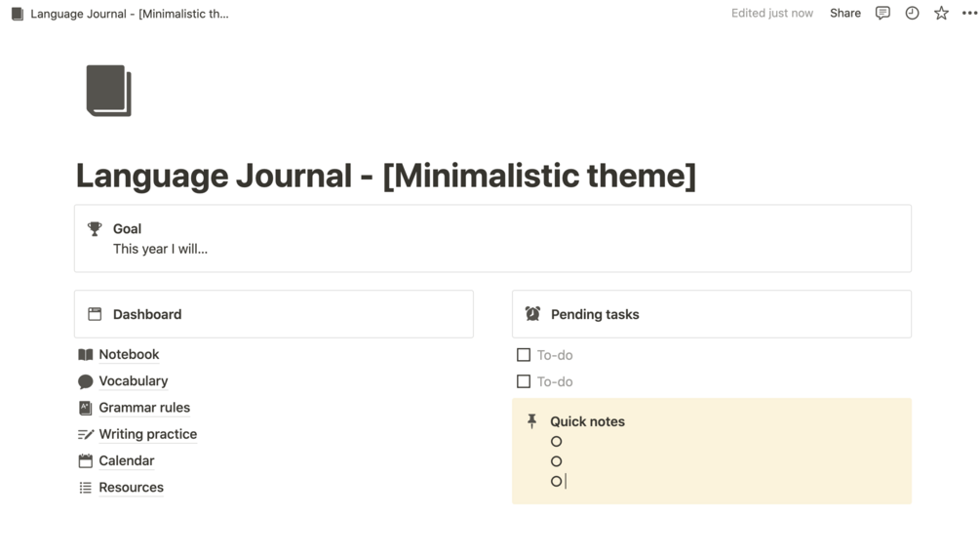Viewport: 980px width, 555px height.
Task: Click the Language Journal breadcrumb title
Action: point(129,15)
